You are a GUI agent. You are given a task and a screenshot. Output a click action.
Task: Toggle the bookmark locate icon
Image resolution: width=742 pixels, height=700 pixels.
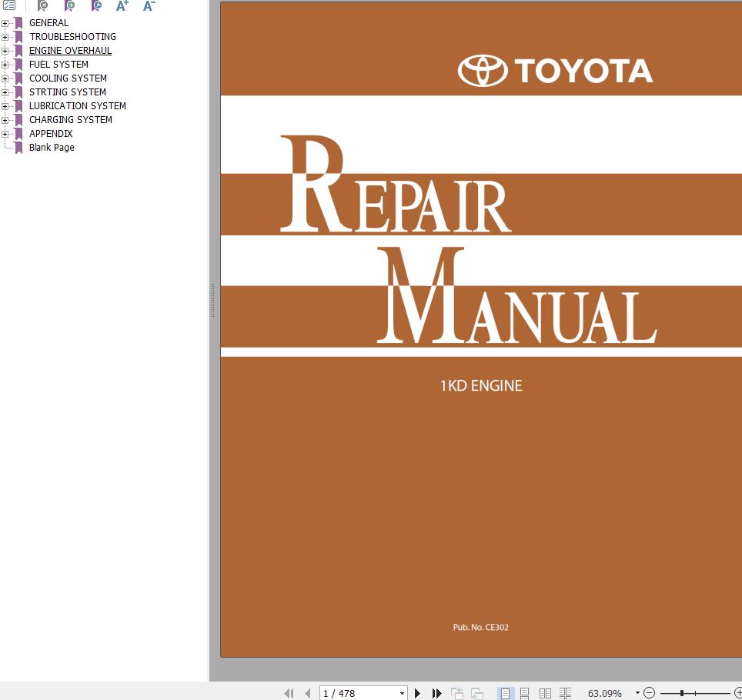coord(96,6)
